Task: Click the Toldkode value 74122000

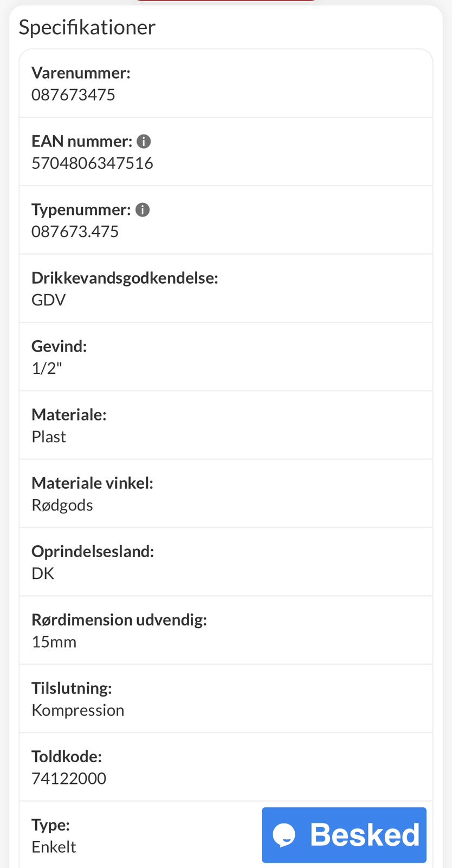Action: coord(69,777)
